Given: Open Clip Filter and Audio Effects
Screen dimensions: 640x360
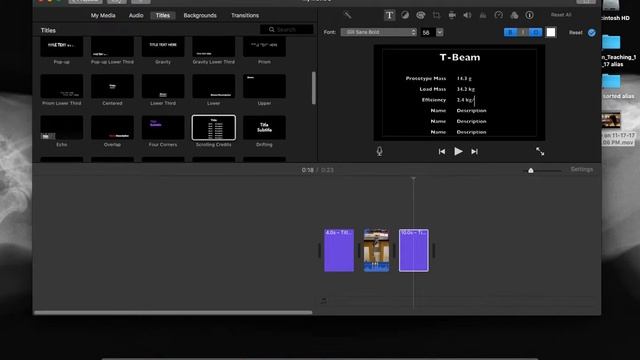Looking at the screenshot, I should coord(514,15).
